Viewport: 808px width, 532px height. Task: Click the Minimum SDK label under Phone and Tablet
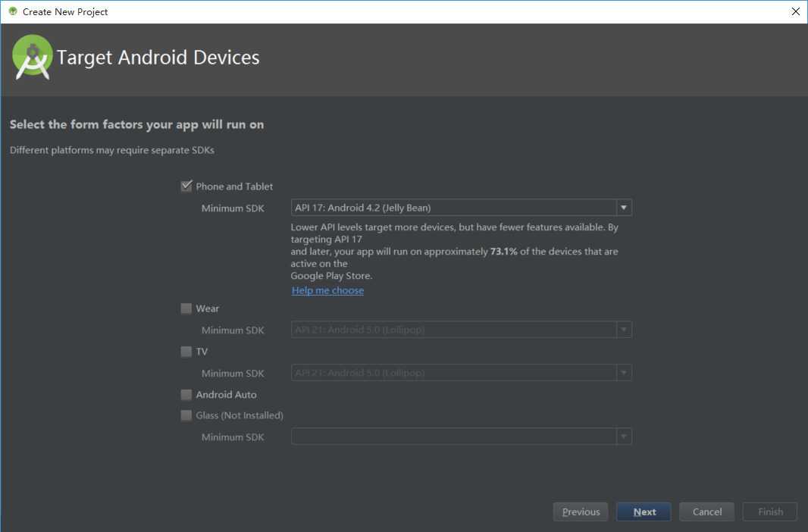pos(233,208)
